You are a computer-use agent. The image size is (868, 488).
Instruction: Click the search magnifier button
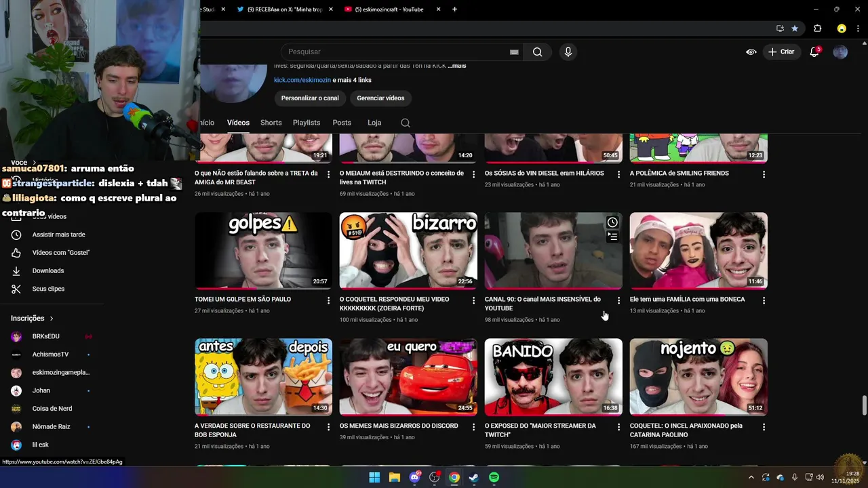tap(537, 52)
